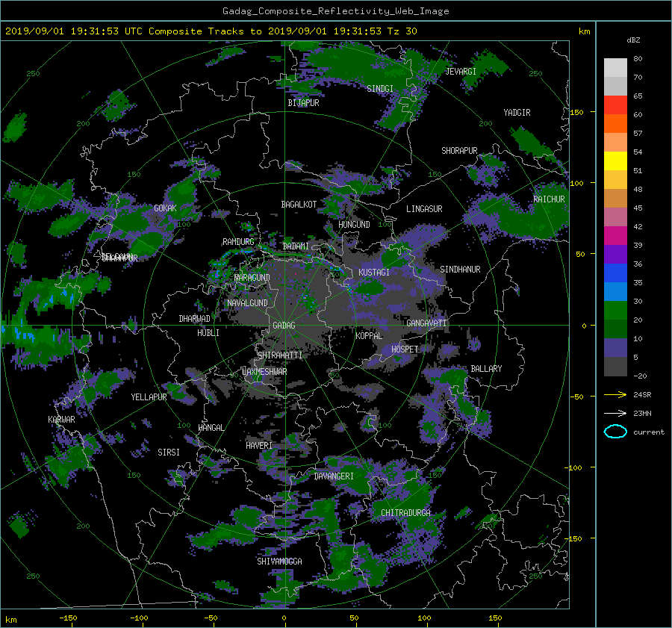Click the LINGASUR label

click(424, 209)
